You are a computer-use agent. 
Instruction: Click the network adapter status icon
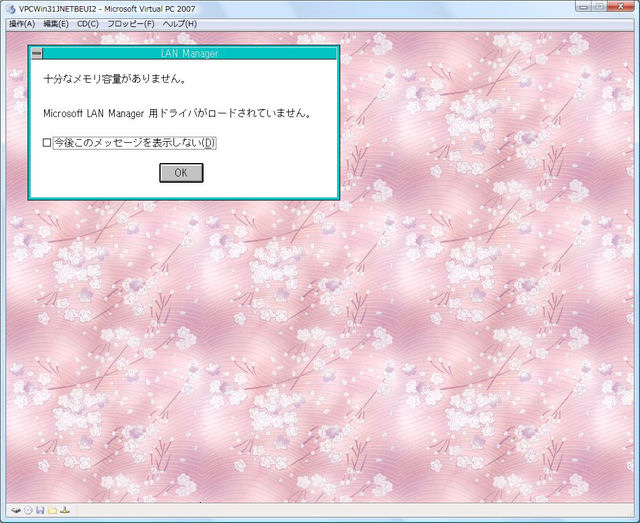click(x=65, y=510)
